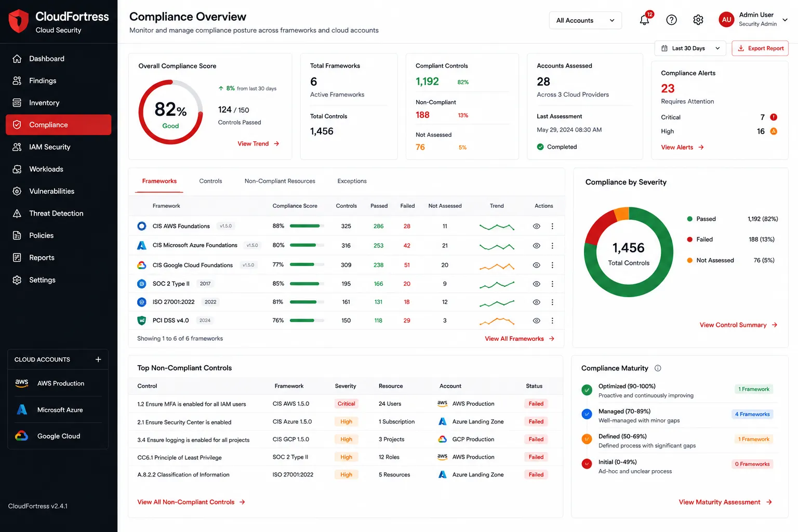The image size is (798, 532).
Task: Click the Workloads sidebar icon
Action: pyautogui.click(x=17, y=169)
